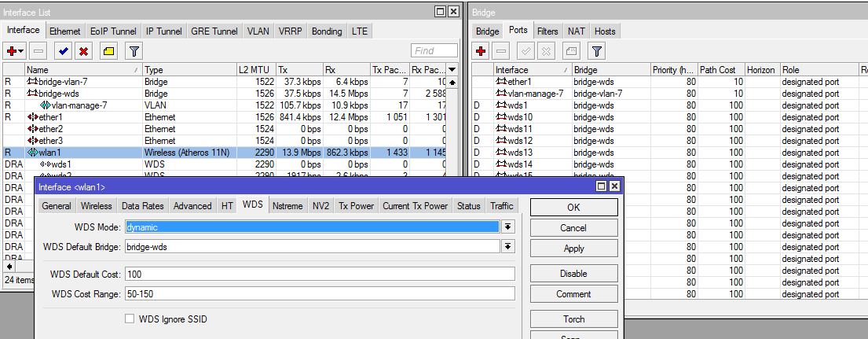This screenshot has height=339, width=868.
Task: Click the Torch button
Action: [573, 319]
